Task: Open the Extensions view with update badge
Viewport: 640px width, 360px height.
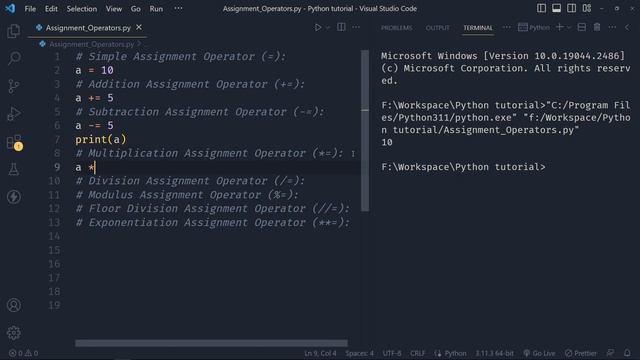Action: 14,142
